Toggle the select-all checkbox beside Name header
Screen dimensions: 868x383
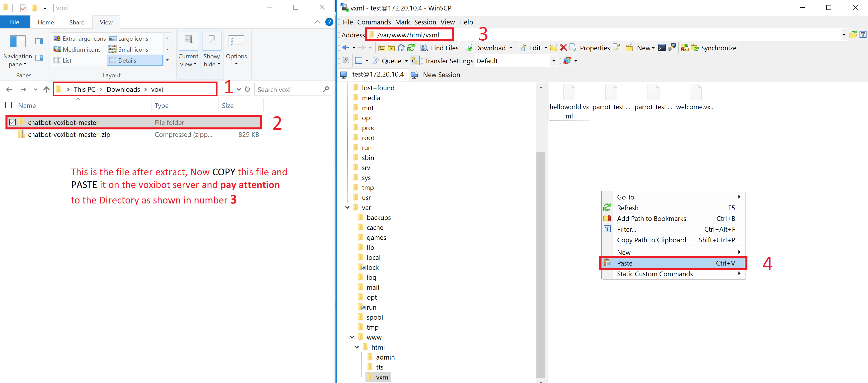click(9, 105)
